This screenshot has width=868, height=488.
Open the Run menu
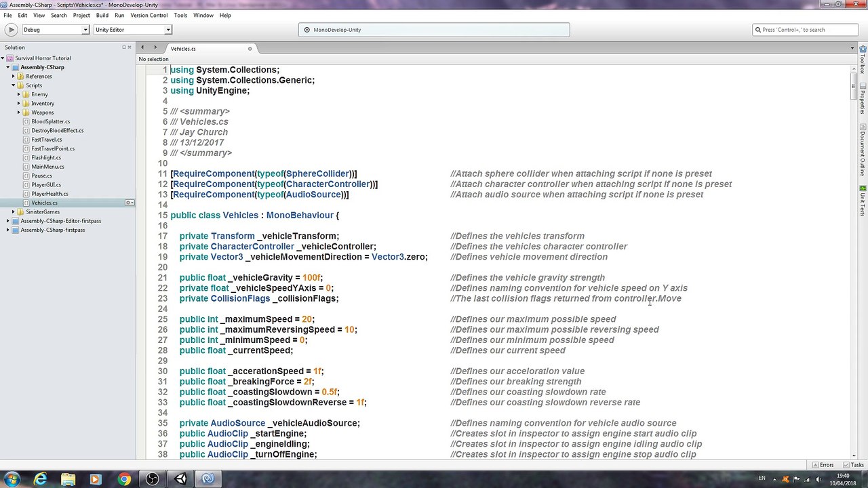tap(119, 15)
